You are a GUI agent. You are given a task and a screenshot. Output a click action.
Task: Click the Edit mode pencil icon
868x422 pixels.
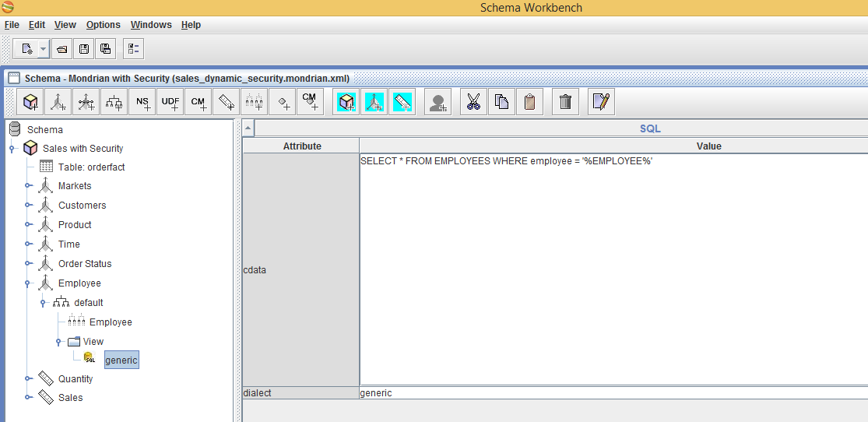[x=601, y=102]
